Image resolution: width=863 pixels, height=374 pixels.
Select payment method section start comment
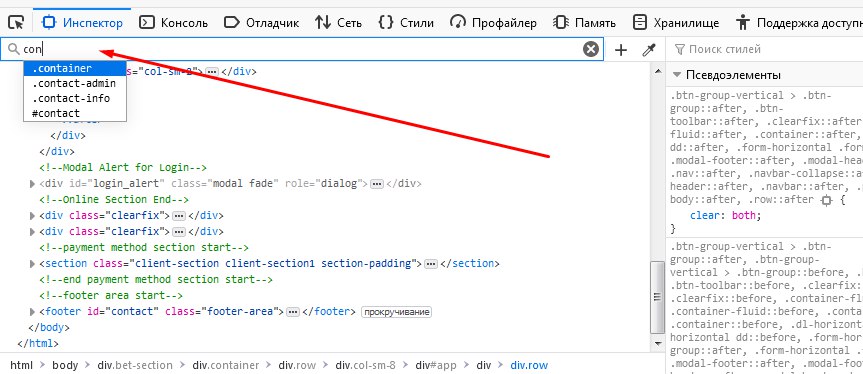[144, 248]
